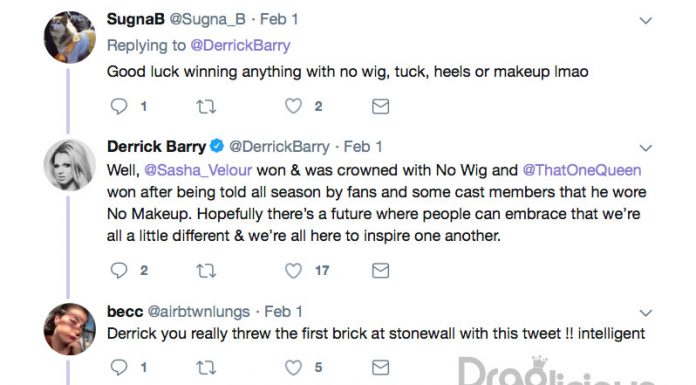Share Derrick Barry's tweet via message icon
The width and height of the screenshot is (696, 385).
(380, 270)
